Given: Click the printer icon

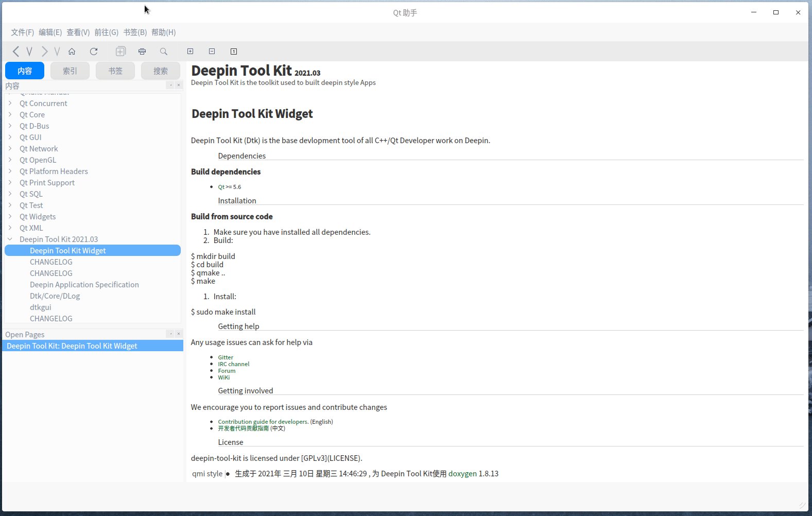Looking at the screenshot, I should pos(142,51).
